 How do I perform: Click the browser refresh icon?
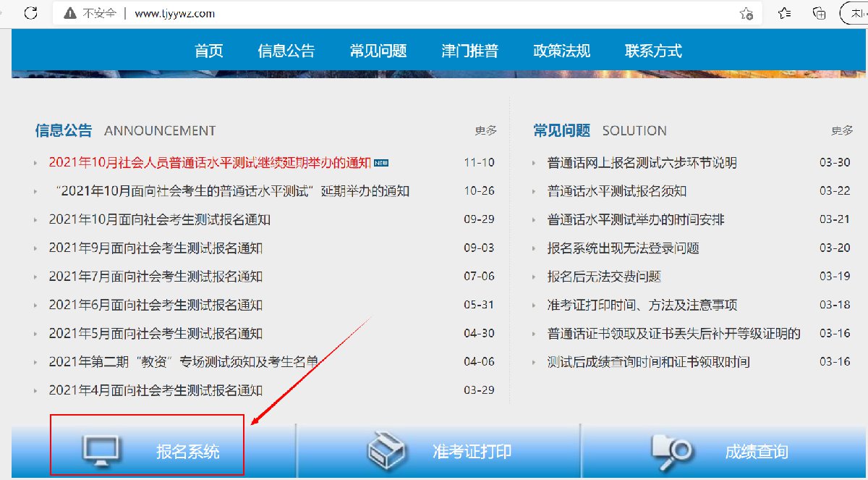tap(31, 13)
